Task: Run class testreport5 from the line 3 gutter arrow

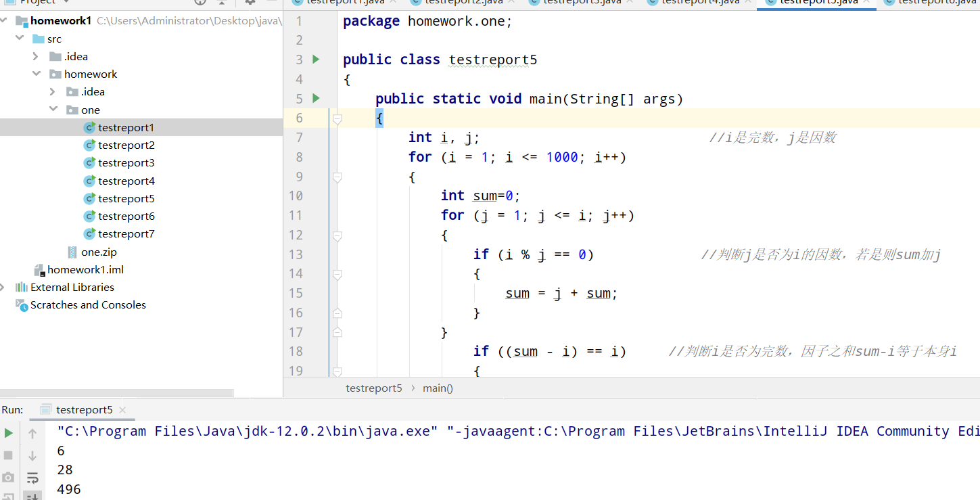Action: pyautogui.click(x=316, y=60)
